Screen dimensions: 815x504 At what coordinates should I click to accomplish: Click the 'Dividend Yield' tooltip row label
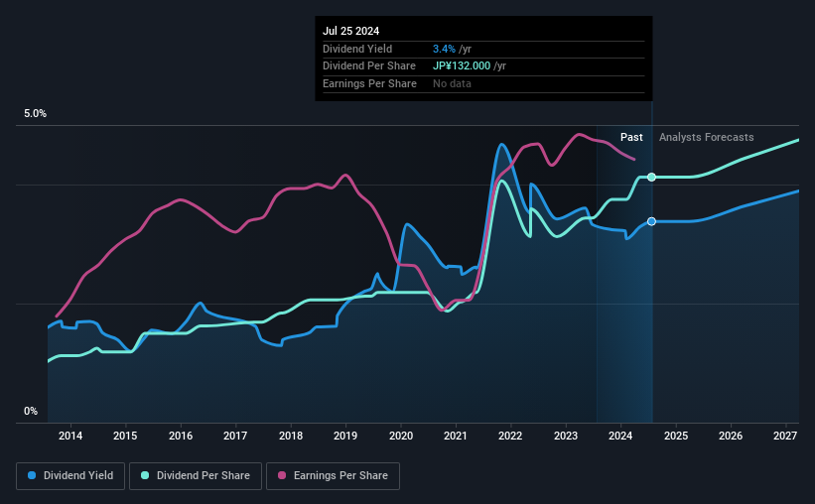pos(357,49)
